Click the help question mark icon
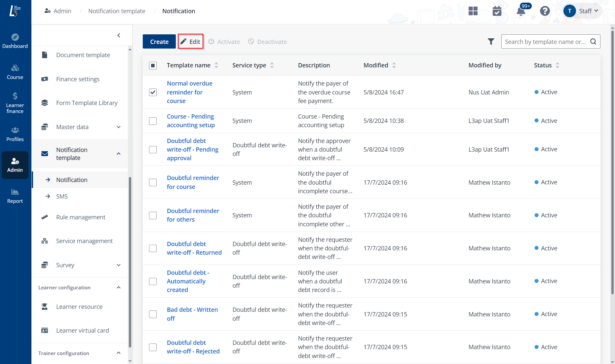The width and height of the screenshot is (615, 364). [x=545, y=11]
